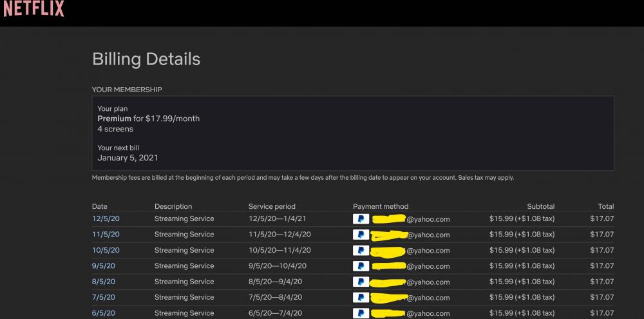Open the 6/5/20 invoice date link
The image size is (644, 319).
(x=104, y=313)
